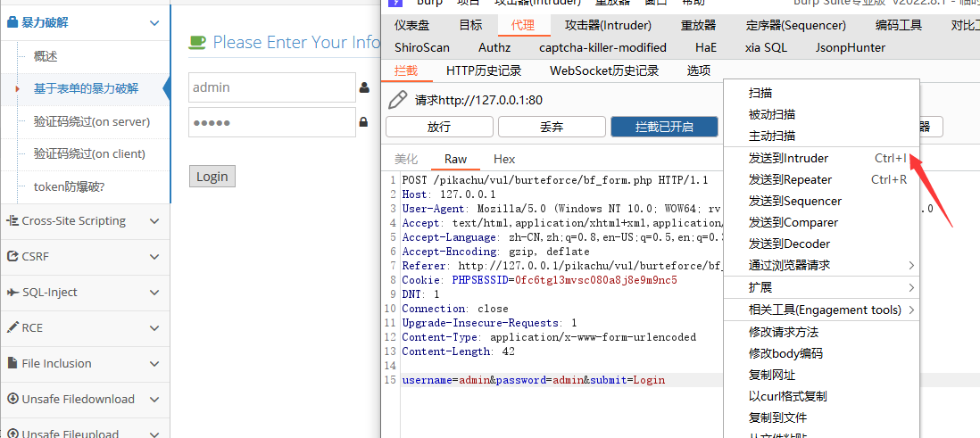Choose 发送到Sequencer menu entry
Screen dimensions: 980x438
[x=821, y=202]
